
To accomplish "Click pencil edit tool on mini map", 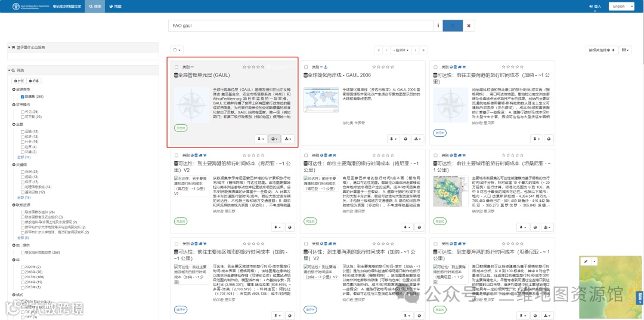I will [586, 261].
